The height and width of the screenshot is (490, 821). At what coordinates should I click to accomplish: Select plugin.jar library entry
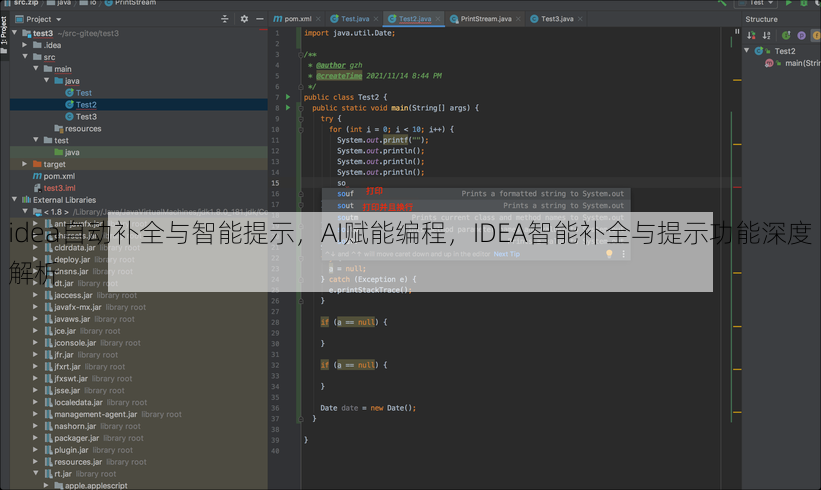point(71,450)
